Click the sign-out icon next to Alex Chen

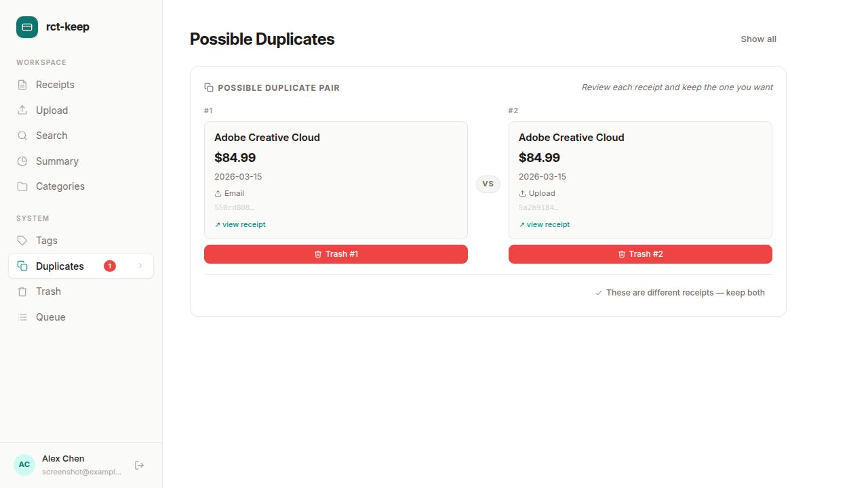(x=140, y=465)
